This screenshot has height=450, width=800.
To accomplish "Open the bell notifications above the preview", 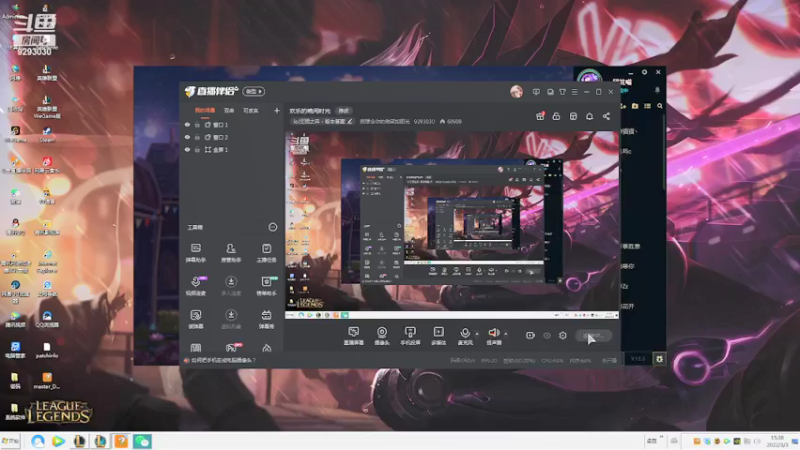I will [x=589, y=116].
